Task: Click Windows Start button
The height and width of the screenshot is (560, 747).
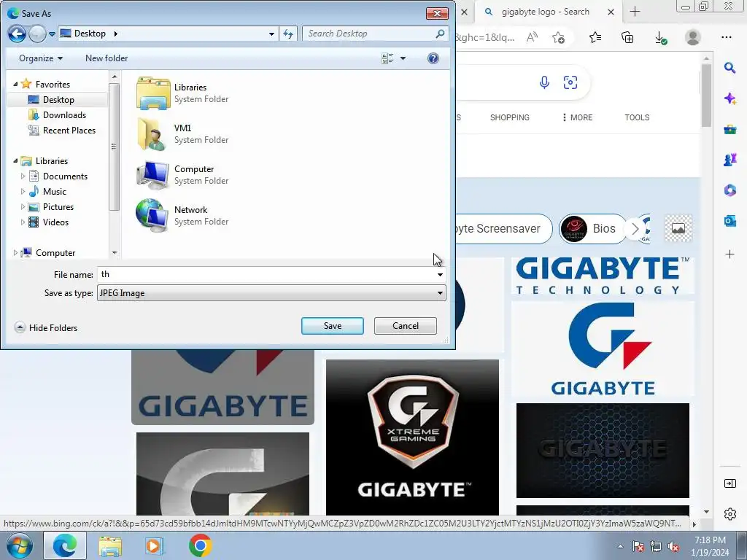Action: pyautogui.click(x=20, y=545)
